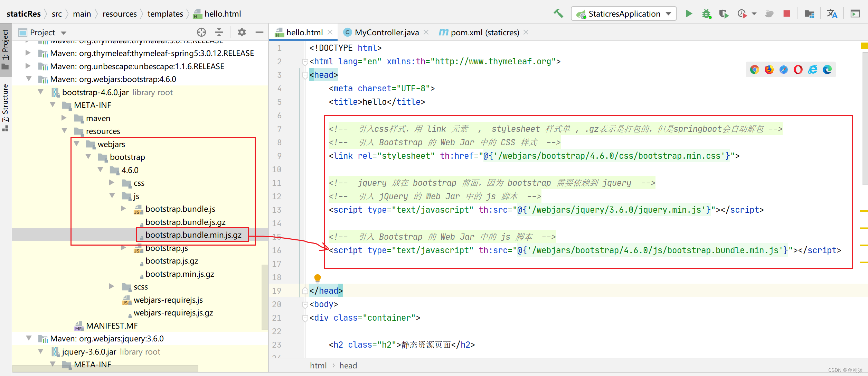Collapse the 4.6.0 folder
Screen dimensions: 868x376
pos(101,170)
